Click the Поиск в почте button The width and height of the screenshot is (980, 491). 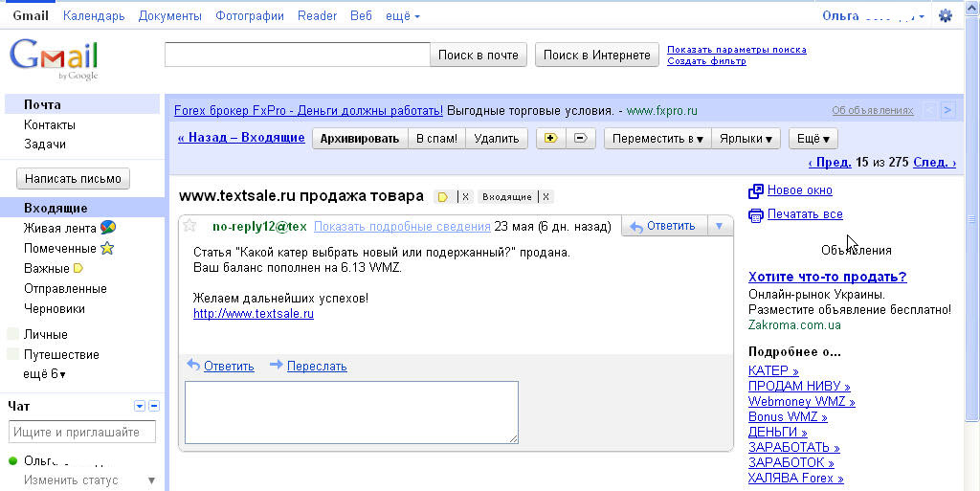479,55
